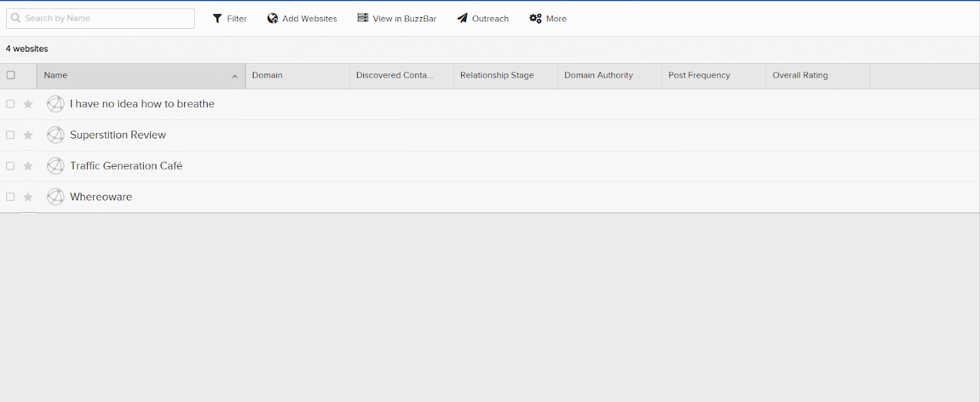Viewport: 980px width, 402px height.
Task: Sort by Relationship Stage column
Action: (497, 75)
